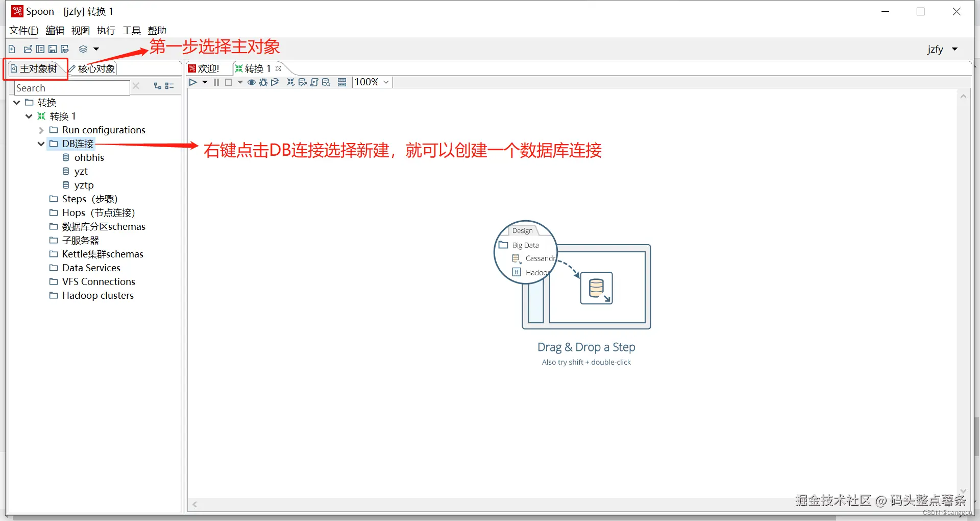Open a file via the folder icon
The image size is (980, 521).
click(x=28, y=49)
